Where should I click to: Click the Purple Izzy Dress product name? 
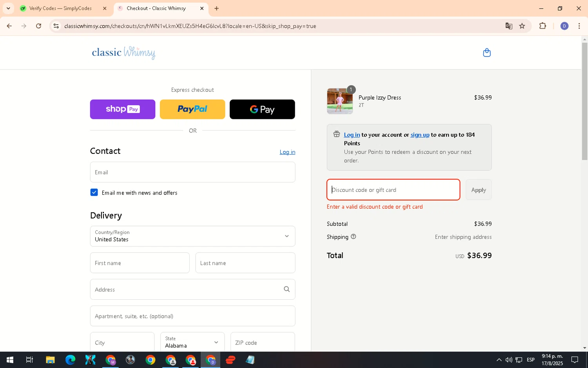(x=379, y=97)
